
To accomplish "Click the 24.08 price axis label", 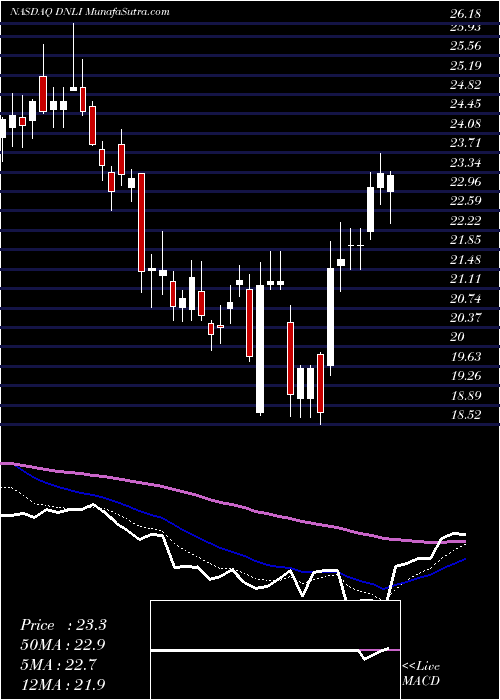I will (x=466, y=124).
